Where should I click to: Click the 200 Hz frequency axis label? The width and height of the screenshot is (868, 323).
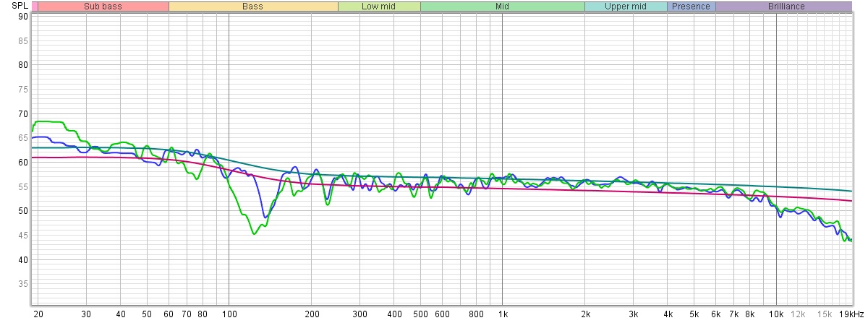pos(312,314)
